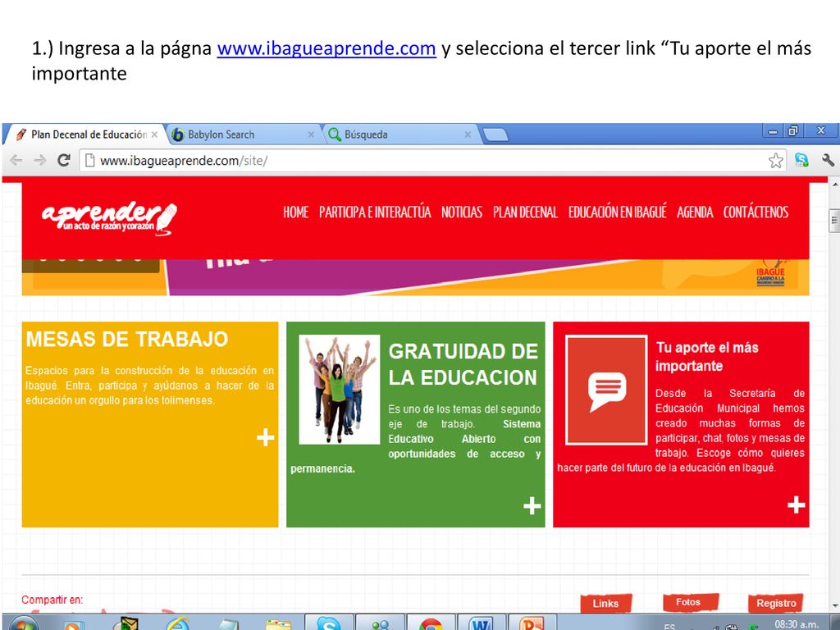Click the Tu aporte el más importante heading
Image resolution: width=840 pixels, height=630 pixels.
[x=707, y=357]
